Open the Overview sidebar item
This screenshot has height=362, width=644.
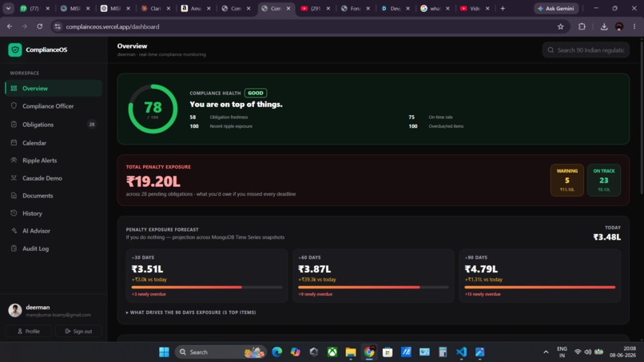click(x=54, y=89)
